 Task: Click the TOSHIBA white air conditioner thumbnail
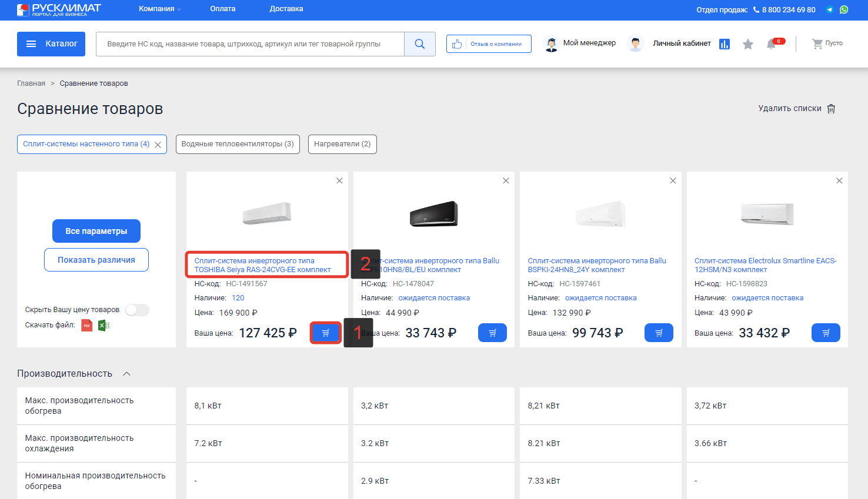click(x=267, y=213)
